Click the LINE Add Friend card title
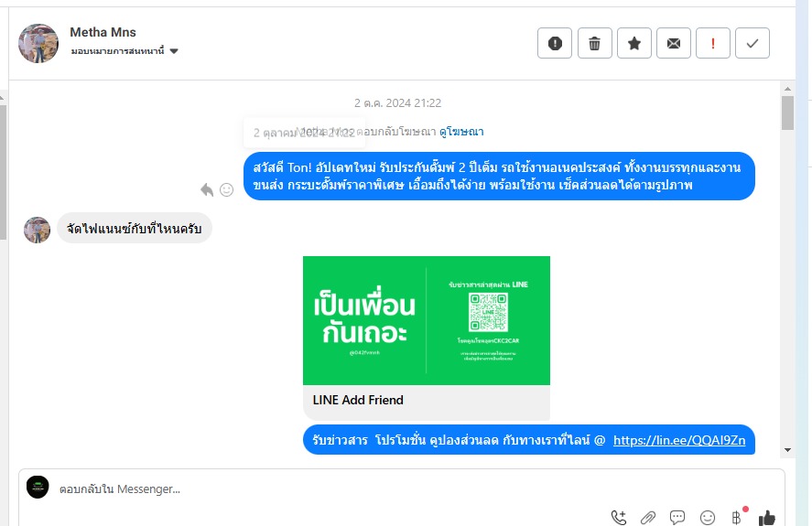The height and width of the screenshot is (526, 812). (358, 400)
